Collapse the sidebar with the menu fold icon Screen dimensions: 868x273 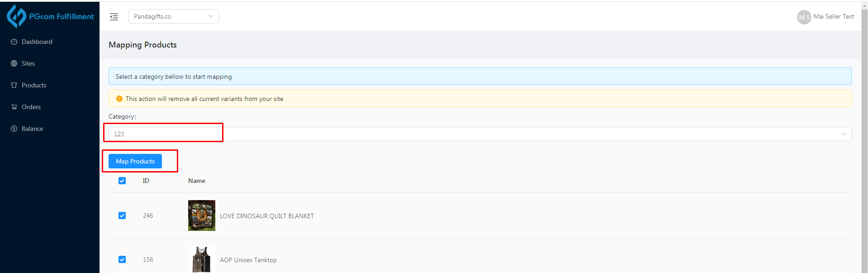tap(114, 17)
